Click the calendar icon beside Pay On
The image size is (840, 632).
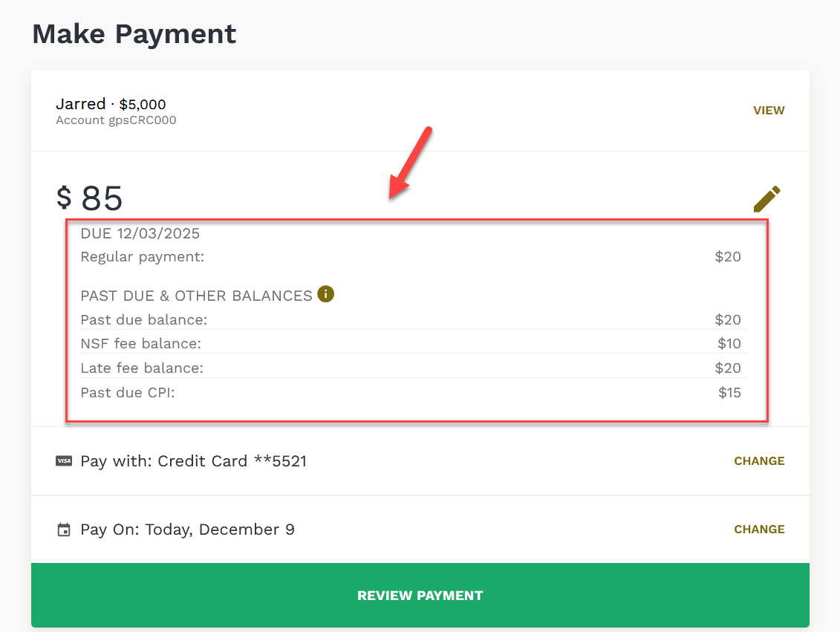tap(64, 530)
